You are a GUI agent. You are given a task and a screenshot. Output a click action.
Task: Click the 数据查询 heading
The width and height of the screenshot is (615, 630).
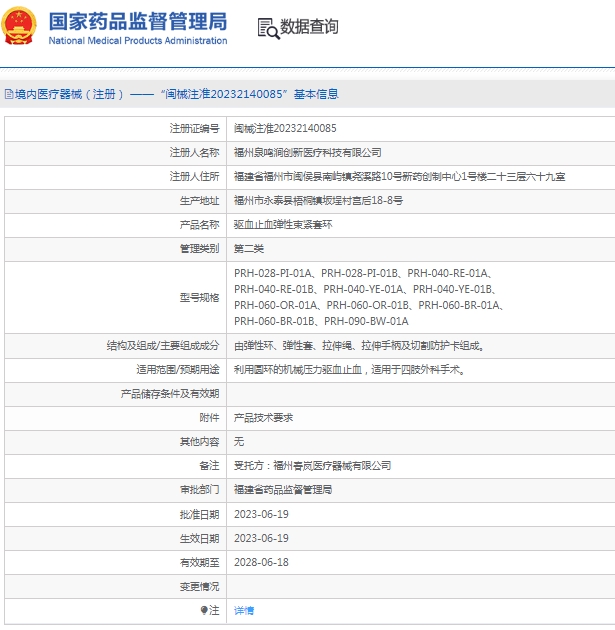coord(309,27)
